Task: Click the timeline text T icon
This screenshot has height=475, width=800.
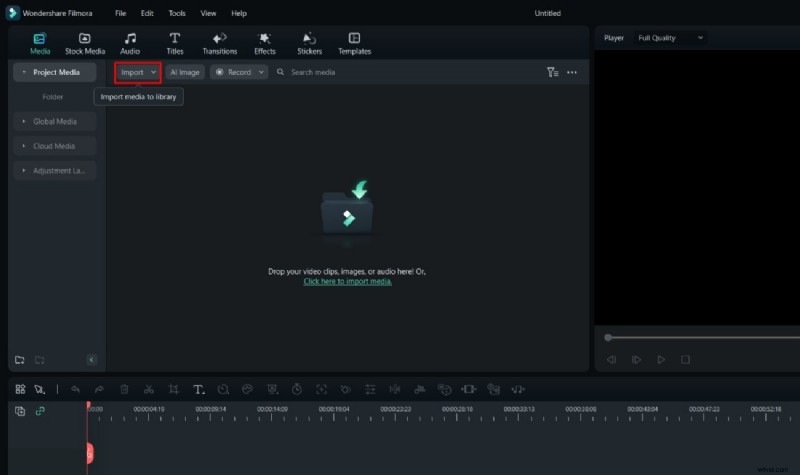Action: tap(198, 389)
